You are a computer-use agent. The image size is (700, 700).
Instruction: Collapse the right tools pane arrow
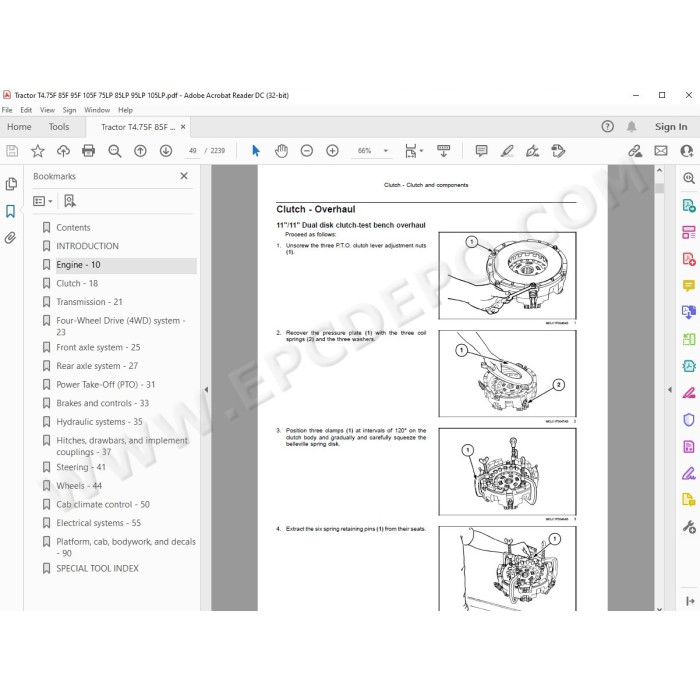(670, 390)
